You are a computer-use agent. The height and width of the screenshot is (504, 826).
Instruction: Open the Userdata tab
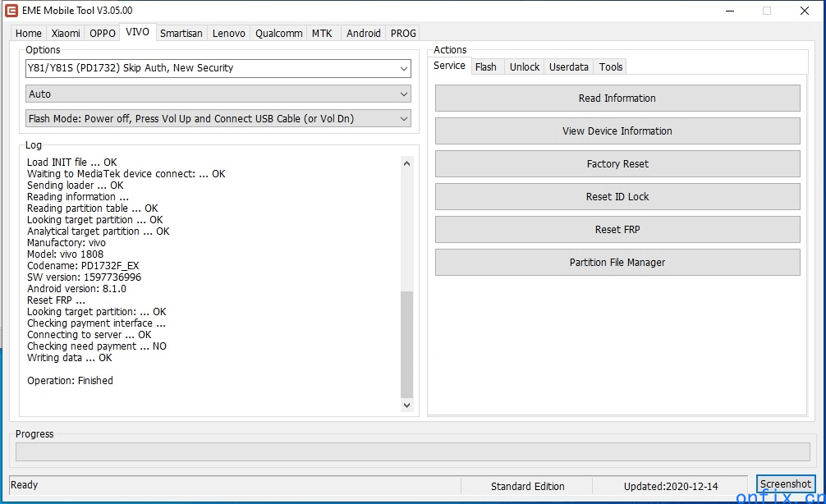569,67
